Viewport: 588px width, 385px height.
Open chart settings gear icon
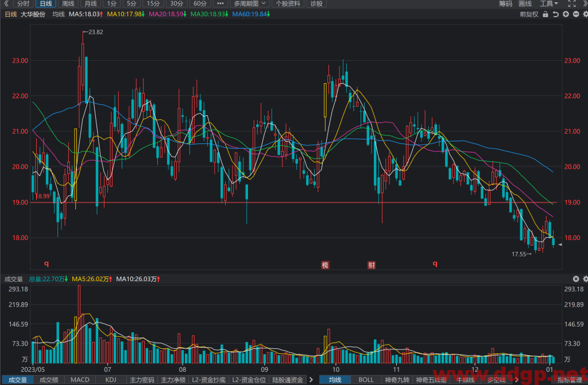coord(585,14)
